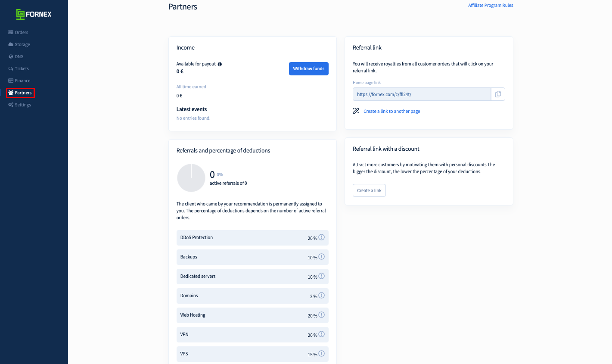Click the Fornex logo
The image size is (612, 364).
click(34, 14)
